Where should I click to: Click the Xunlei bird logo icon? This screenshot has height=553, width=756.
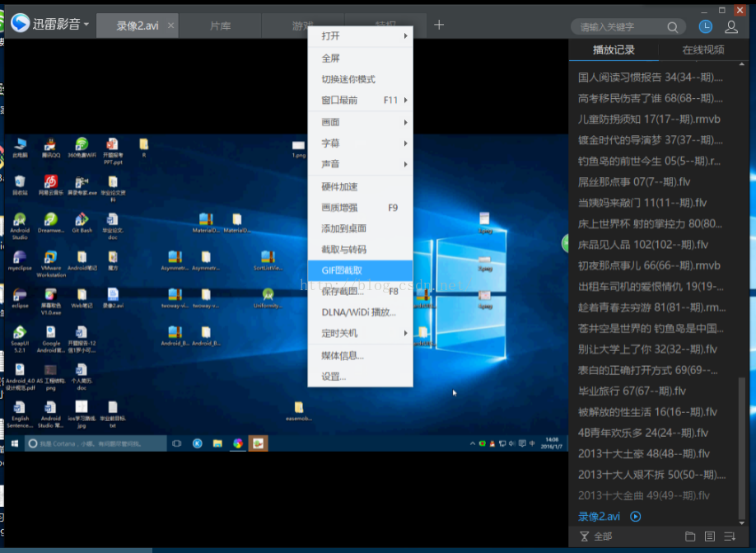point(21,23)
